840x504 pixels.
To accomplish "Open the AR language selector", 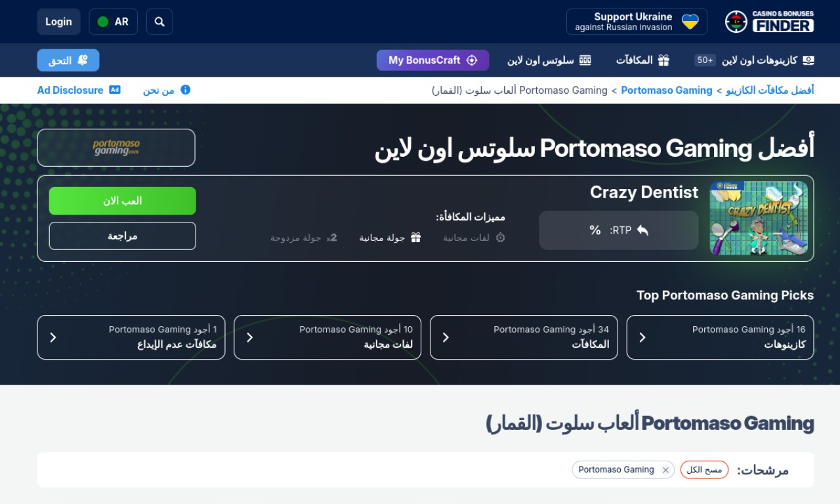I will click(113, 22).
